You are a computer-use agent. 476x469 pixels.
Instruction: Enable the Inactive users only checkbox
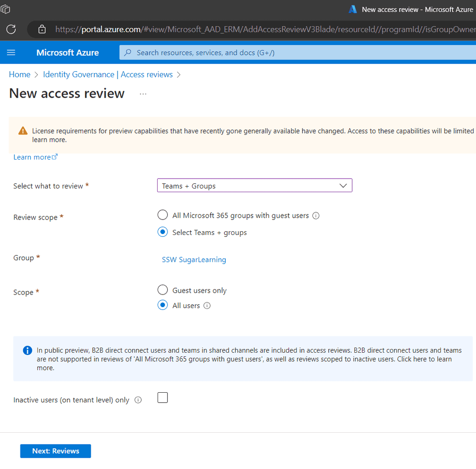click(162, 397)
